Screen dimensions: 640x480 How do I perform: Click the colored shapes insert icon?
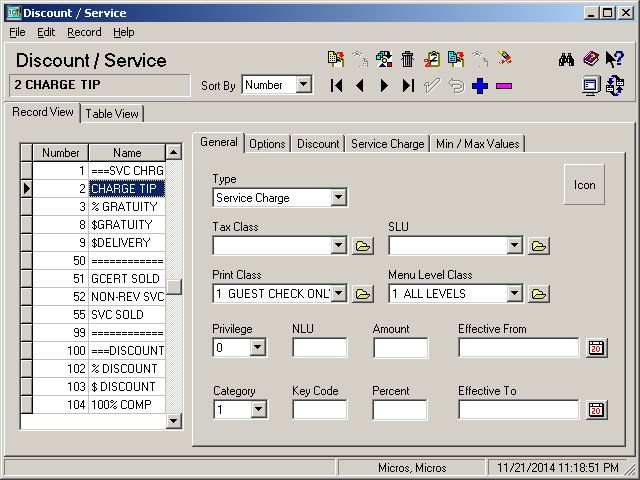point(384,59)
